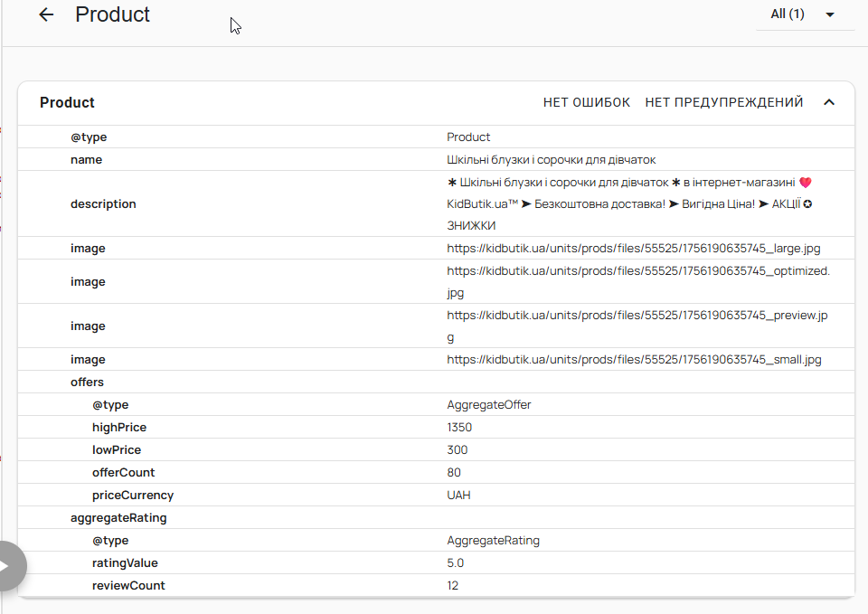
Task: Open the All (1) filter dropdown
Action: (x=805, y=14)
